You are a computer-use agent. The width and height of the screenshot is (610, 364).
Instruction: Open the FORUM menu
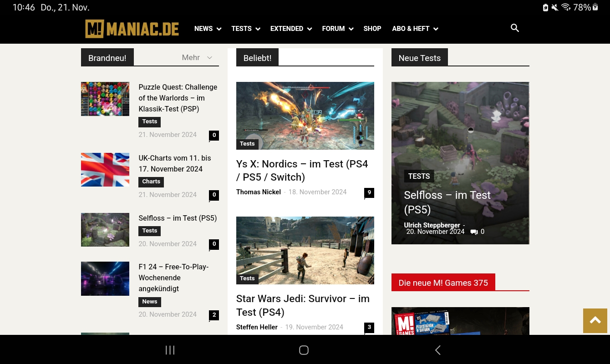[337, 29]
